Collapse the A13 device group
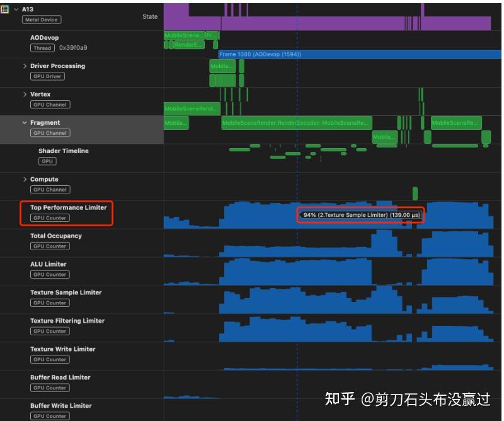 pos(16,9)
